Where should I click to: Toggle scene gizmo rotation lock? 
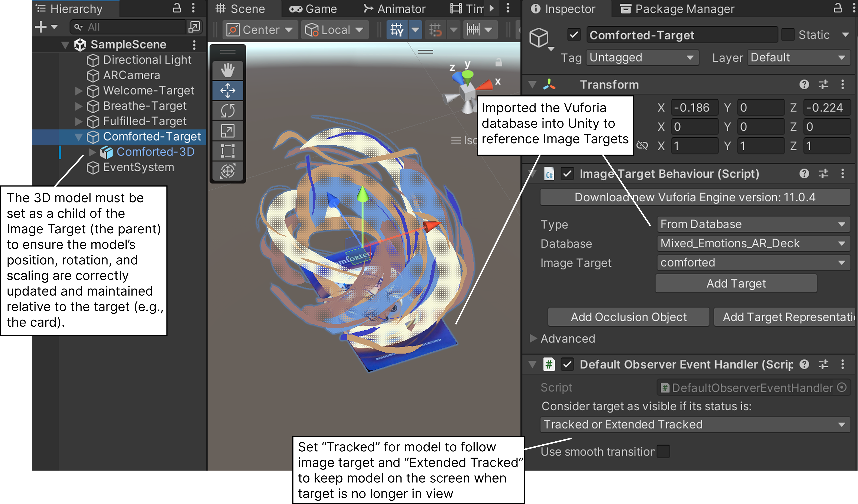coord(499,62)
